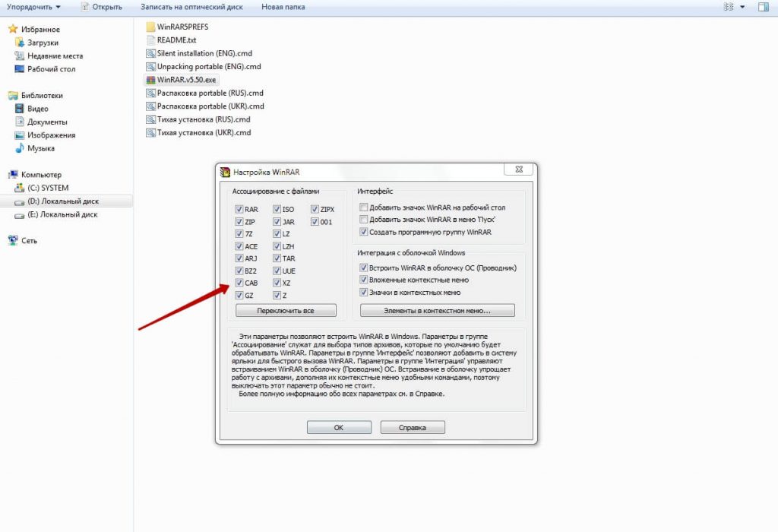Enable adding WinRAR icon to desktop
778x532 pixels.
click(365, 207)
